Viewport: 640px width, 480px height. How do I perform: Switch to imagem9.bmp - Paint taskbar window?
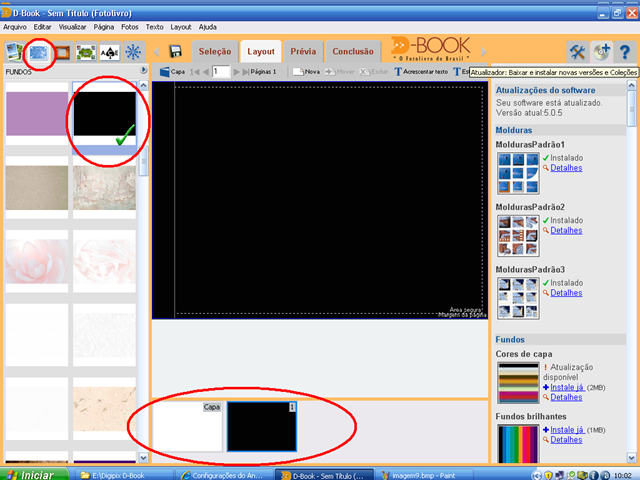[x=423, y=475]
